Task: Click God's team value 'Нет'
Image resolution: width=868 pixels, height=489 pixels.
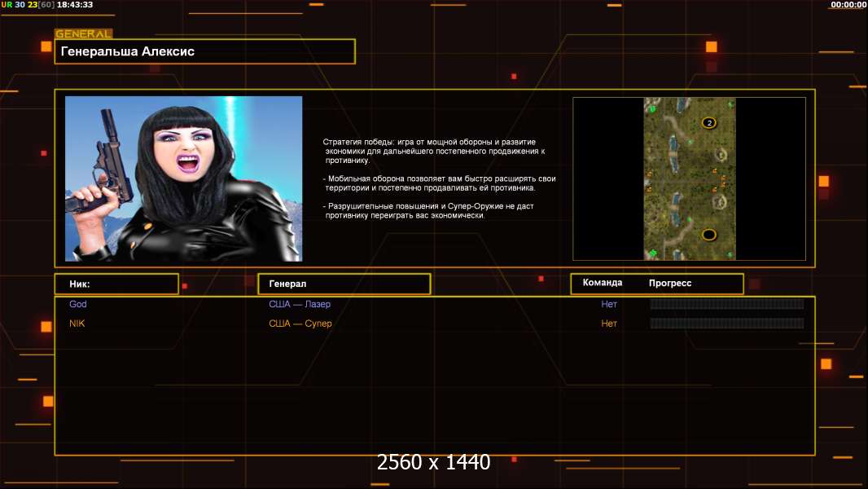Action: 609,304
